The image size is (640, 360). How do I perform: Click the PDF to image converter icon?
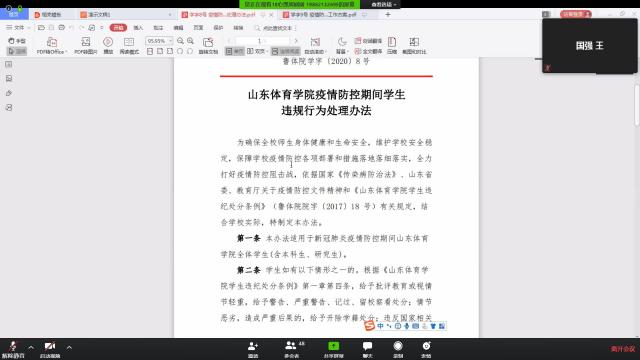click(86, 45)
